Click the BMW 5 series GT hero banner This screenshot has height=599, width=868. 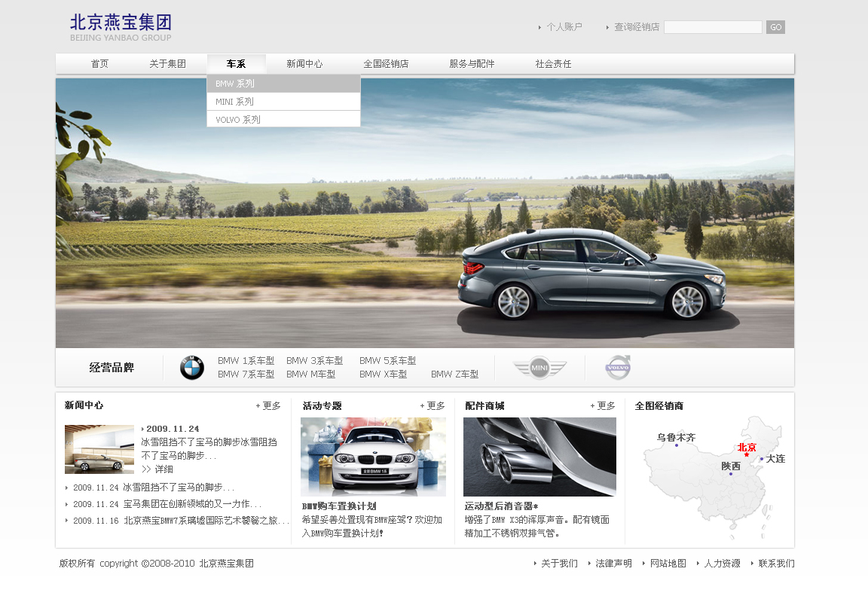click(425, 213)
